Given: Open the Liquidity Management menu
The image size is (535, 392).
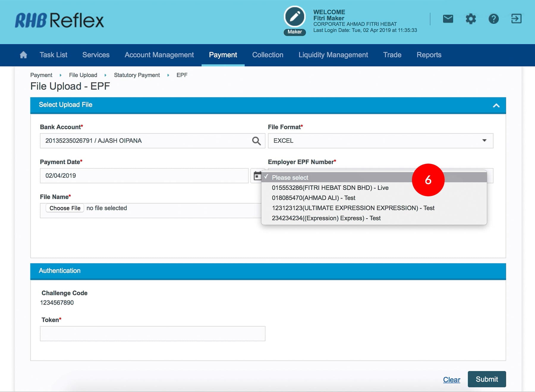Looking at the screenshot, I should (333, 55).
